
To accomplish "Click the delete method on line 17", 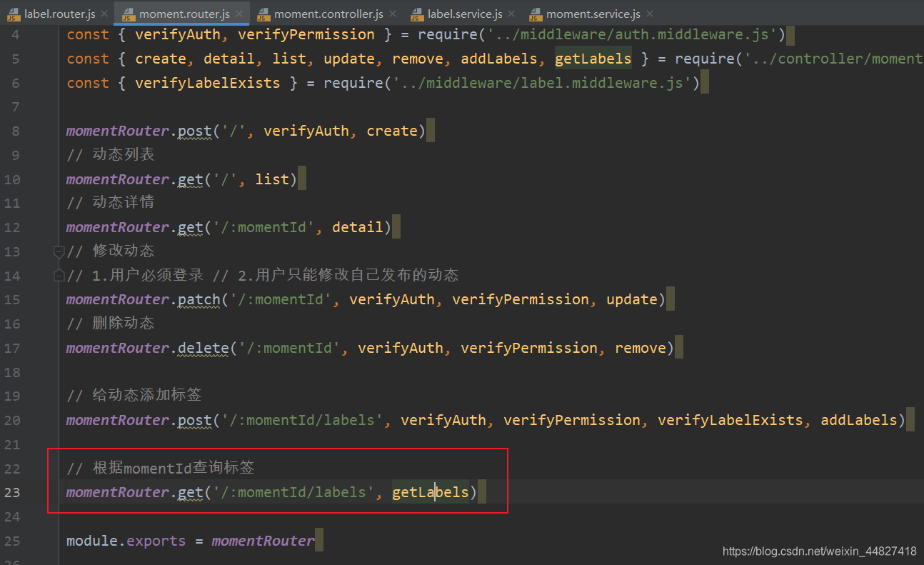I will 204,348.
